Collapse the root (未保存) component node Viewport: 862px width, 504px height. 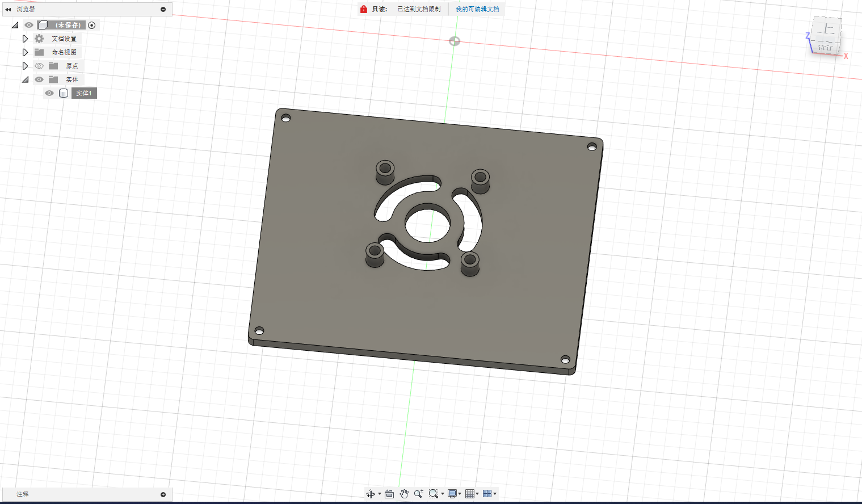pyautogui.click(x=15, y=25)
